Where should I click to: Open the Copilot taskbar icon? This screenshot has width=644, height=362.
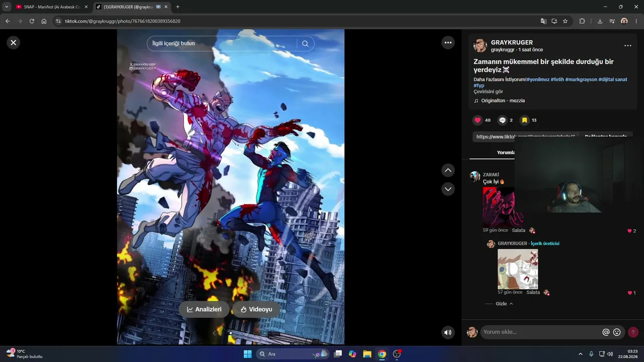(x=352, y=354)
